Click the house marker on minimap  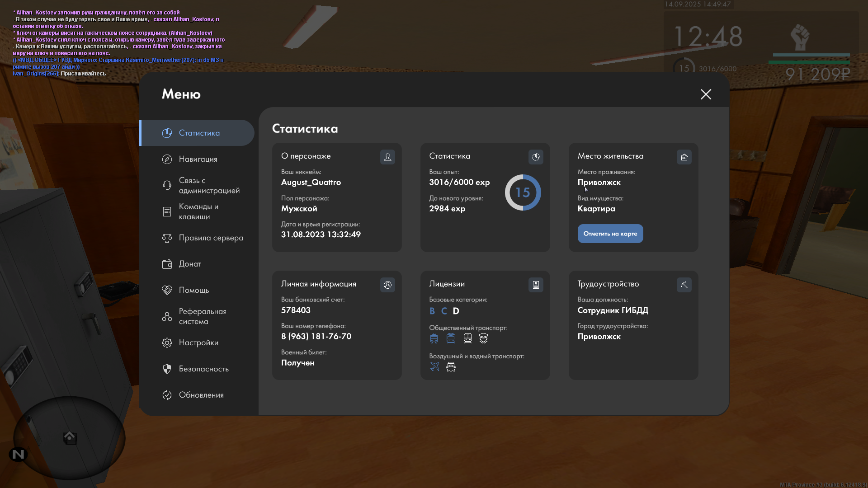70,437
